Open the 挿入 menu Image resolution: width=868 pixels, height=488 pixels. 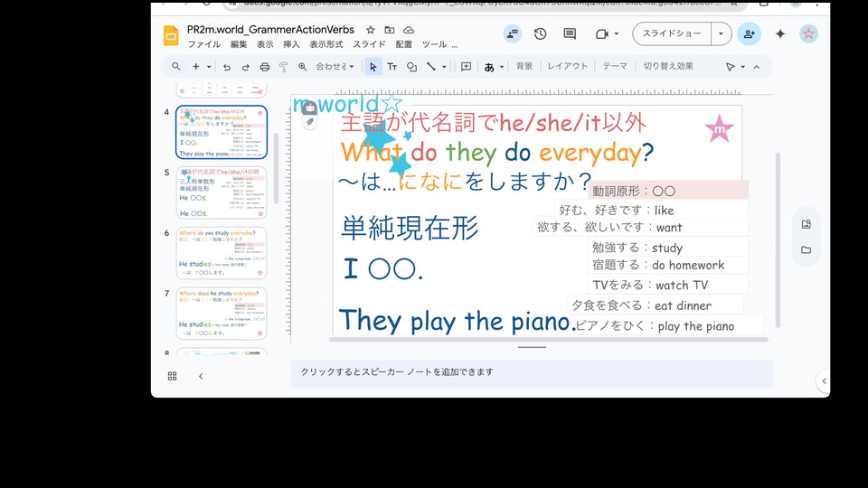pyautogui.click(x=291, y=44)
